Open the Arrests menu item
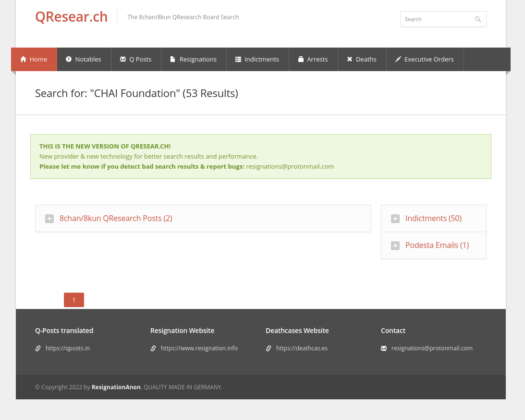This screenshot has width=525, height=420. click(x=313, y=59)
